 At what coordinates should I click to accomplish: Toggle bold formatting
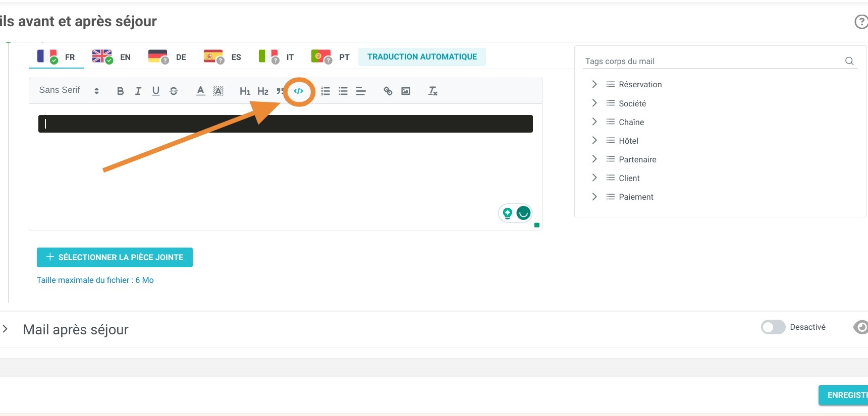[120, 91]
